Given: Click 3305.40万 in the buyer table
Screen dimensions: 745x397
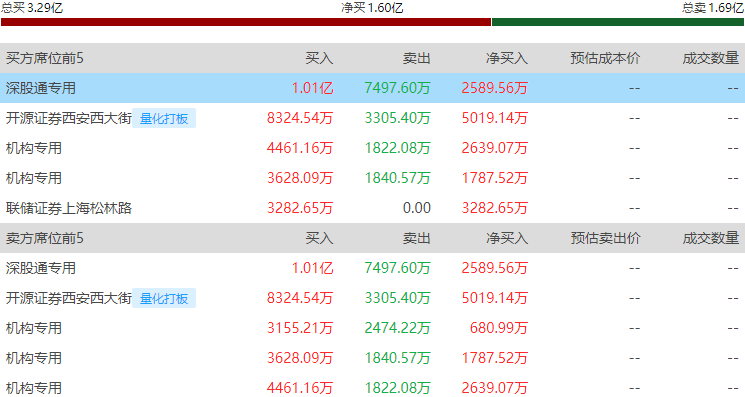Looking at the screenshot, I should pos(397,118).
